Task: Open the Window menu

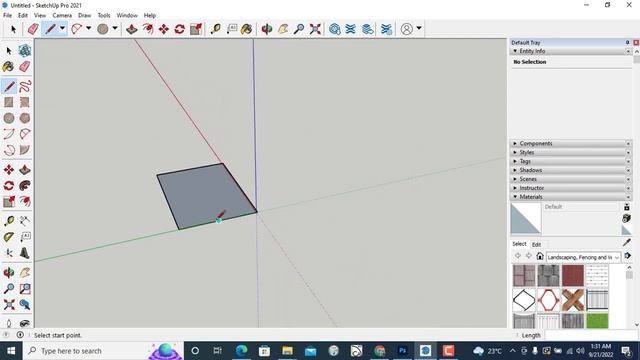Action: click(127, 15)
